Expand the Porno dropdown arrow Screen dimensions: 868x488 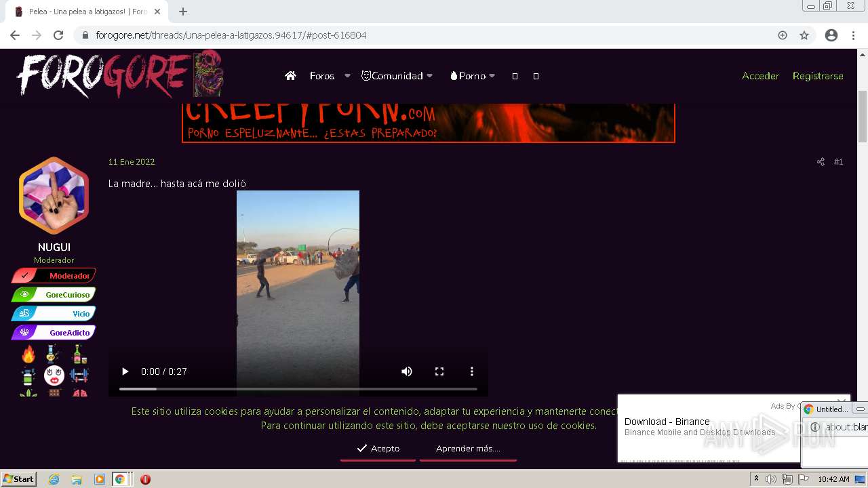click(492, 76)
